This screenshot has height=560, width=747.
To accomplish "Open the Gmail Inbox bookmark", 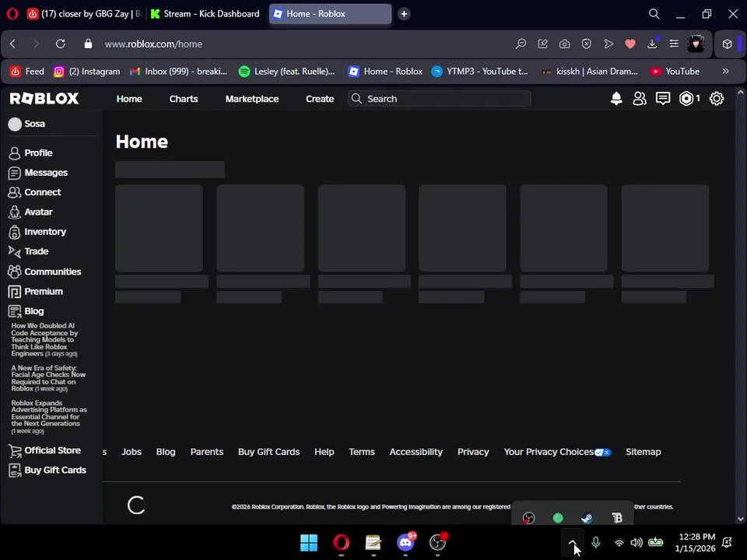I will click(x=178, y=72).
